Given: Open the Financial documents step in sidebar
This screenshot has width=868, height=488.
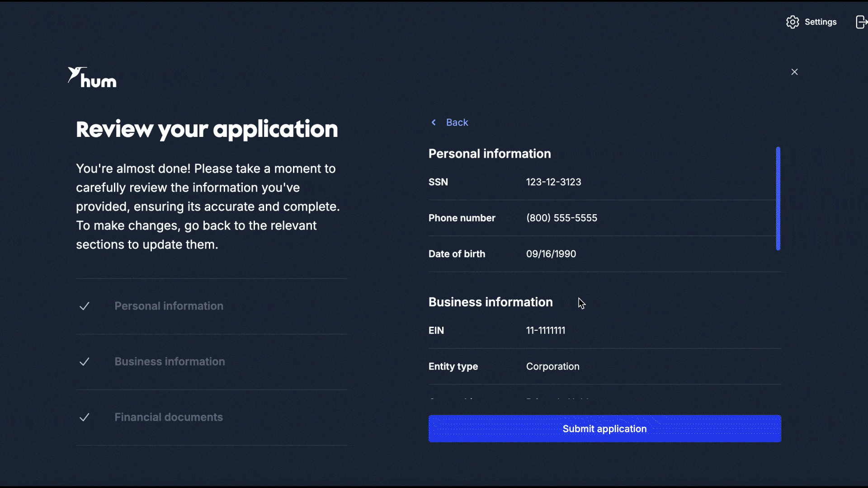Looking at the screenshot, I should (x=169, y=417).
